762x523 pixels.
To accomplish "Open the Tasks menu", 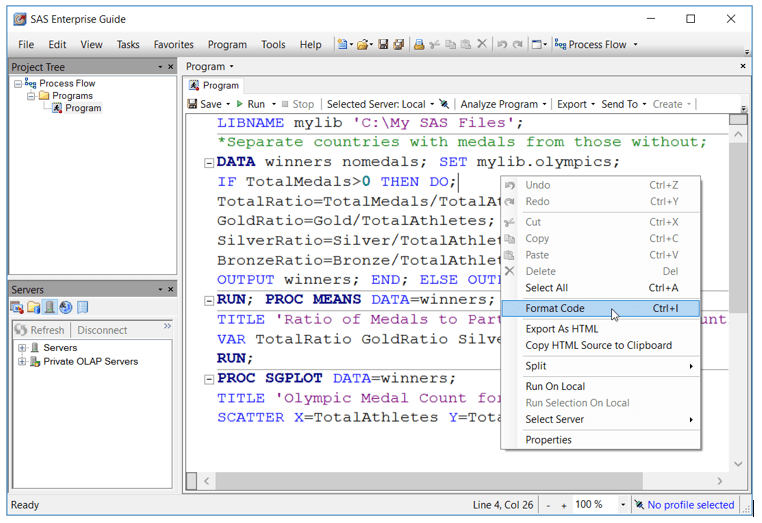I will 128,44.
